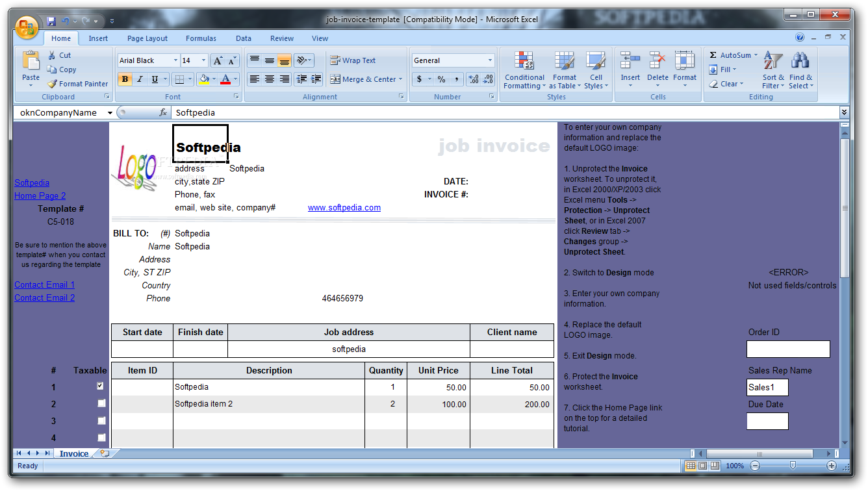Toggle Bold formatting
The width and height of the screenshot is (868, 491).
pyautogui.click(x=125, y=79)
